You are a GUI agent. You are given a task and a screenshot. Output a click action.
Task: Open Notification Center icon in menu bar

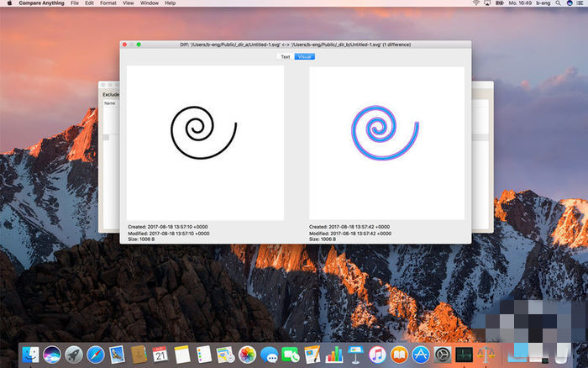[x=580, y=3]
